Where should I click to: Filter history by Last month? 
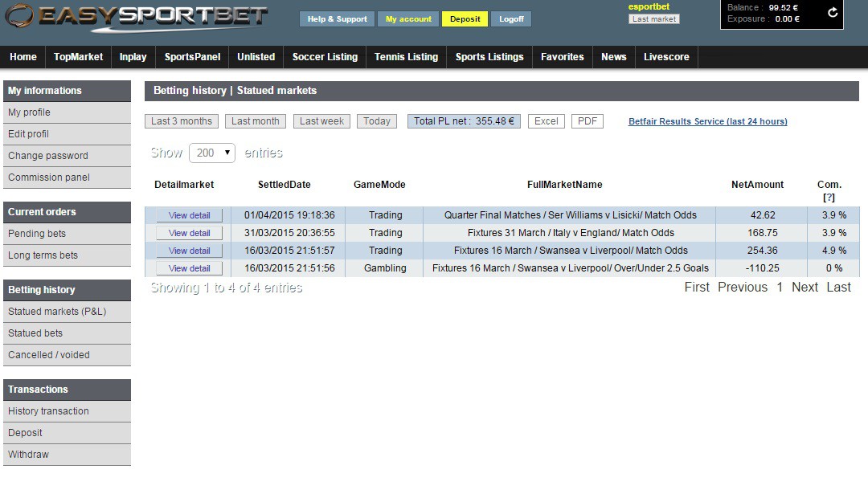click(x=256, y=121)
